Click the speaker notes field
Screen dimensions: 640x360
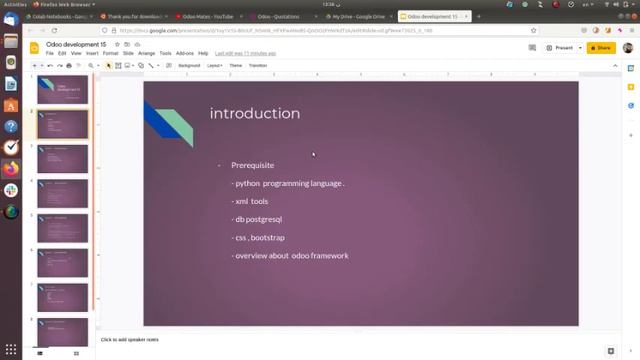click(359, 340)
